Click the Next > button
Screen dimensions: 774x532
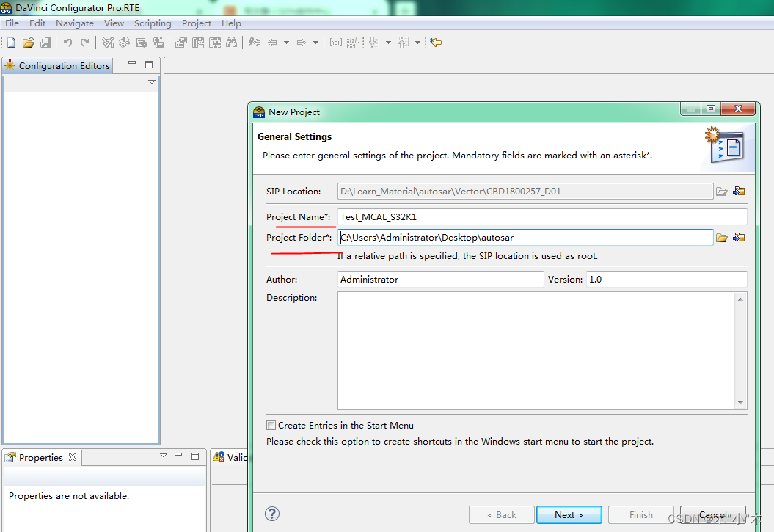(x=569, y=514)
